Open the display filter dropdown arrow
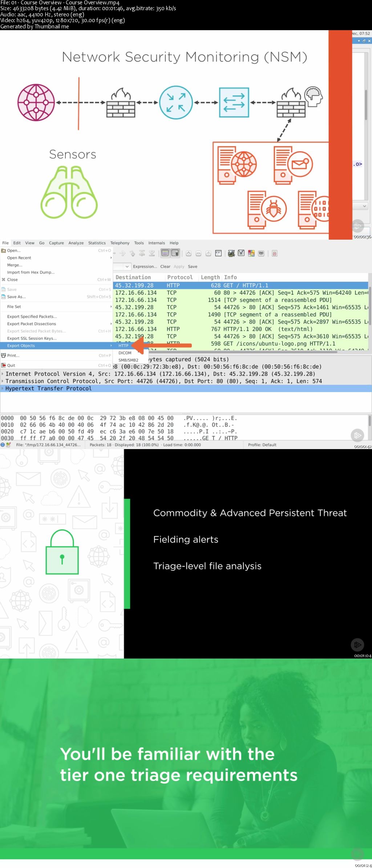Viewport: 372px width, 868px height. click(x=127, y=267)
